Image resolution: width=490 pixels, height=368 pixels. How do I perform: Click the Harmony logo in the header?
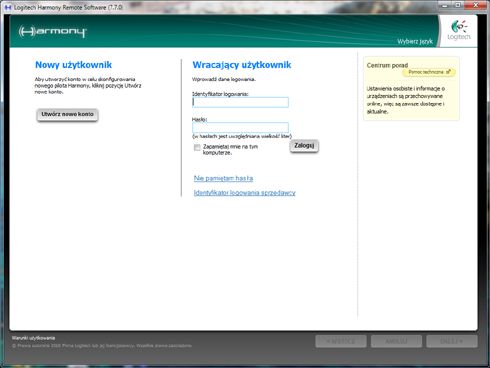coord(52,32)
